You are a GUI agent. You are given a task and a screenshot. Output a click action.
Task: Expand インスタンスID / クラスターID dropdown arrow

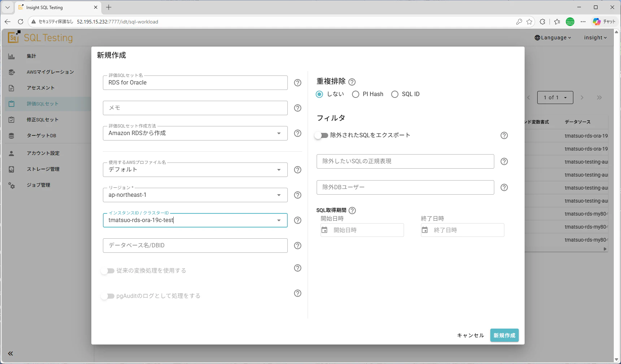(x=279, y=220)
